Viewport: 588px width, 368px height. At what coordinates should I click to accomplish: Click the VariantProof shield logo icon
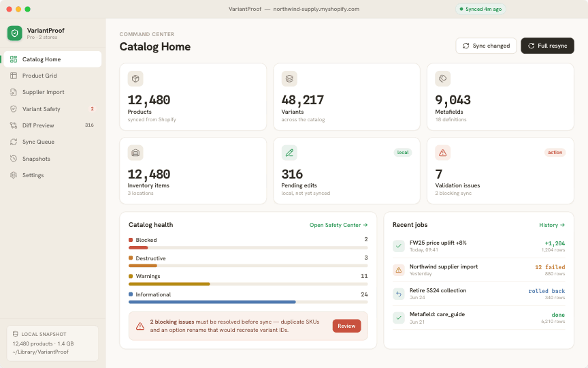14,33
